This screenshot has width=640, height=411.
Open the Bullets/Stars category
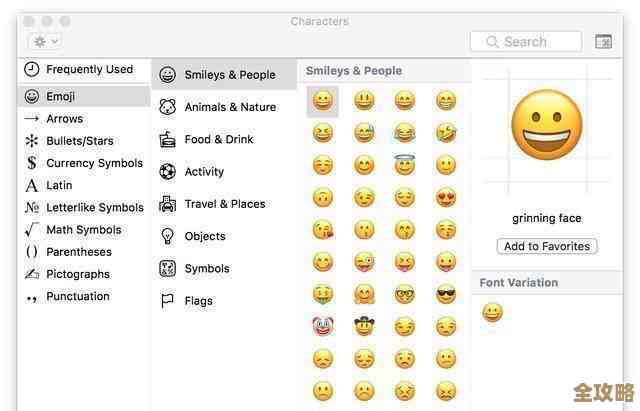79,141
